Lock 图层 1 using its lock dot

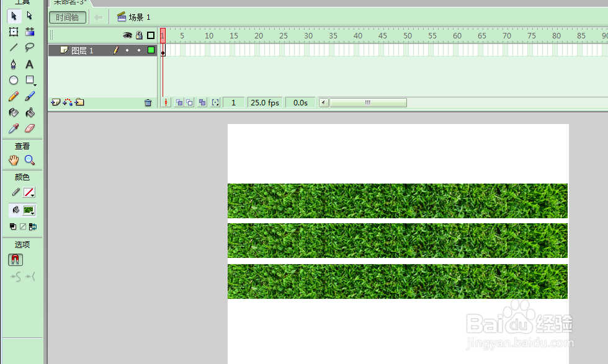coord(139,50)
